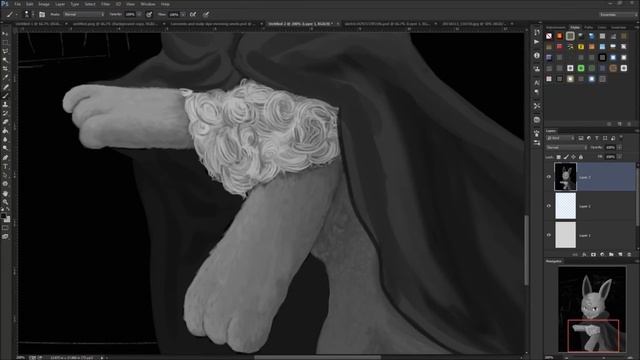Filter layers by adjustment layers icon
Image resolution: width=640 pixels, height=360 pixels.
pyautogui.click(x=589, y=138)
